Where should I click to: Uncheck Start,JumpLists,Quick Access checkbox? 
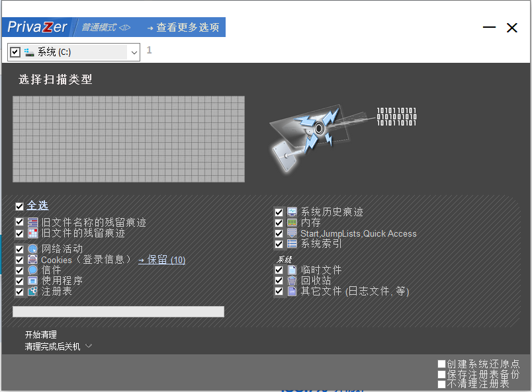[x=279, y=233]
